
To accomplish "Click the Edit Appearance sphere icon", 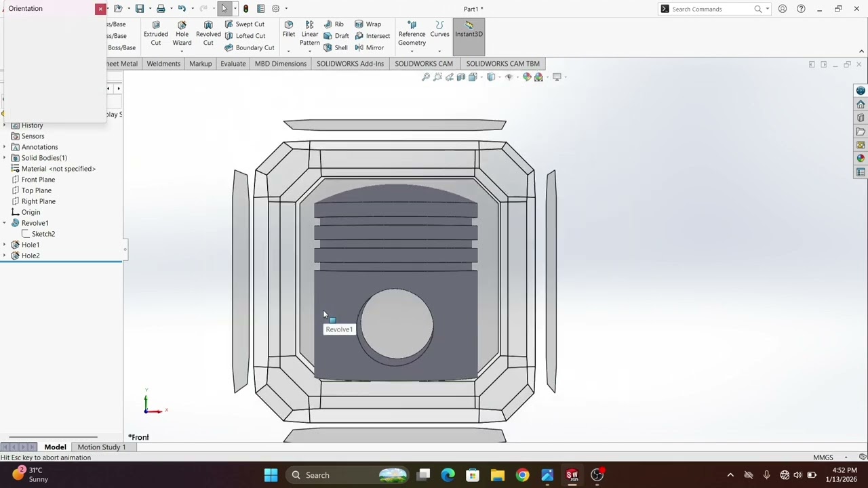I will click(x=527, y=77).
